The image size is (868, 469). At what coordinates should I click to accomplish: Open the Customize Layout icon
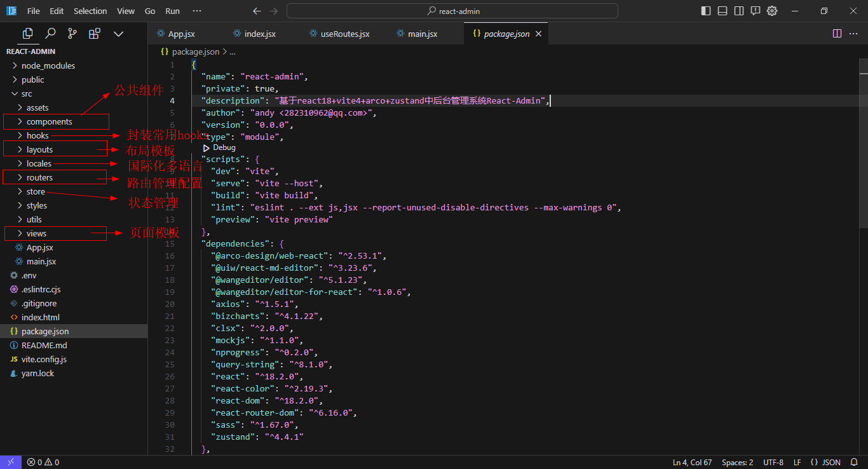[756, 11]
